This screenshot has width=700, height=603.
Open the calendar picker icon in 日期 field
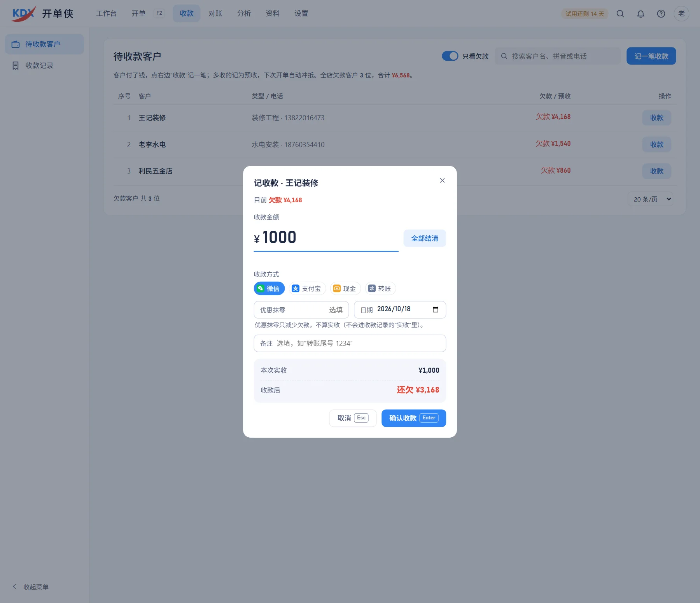click(436, 310)
